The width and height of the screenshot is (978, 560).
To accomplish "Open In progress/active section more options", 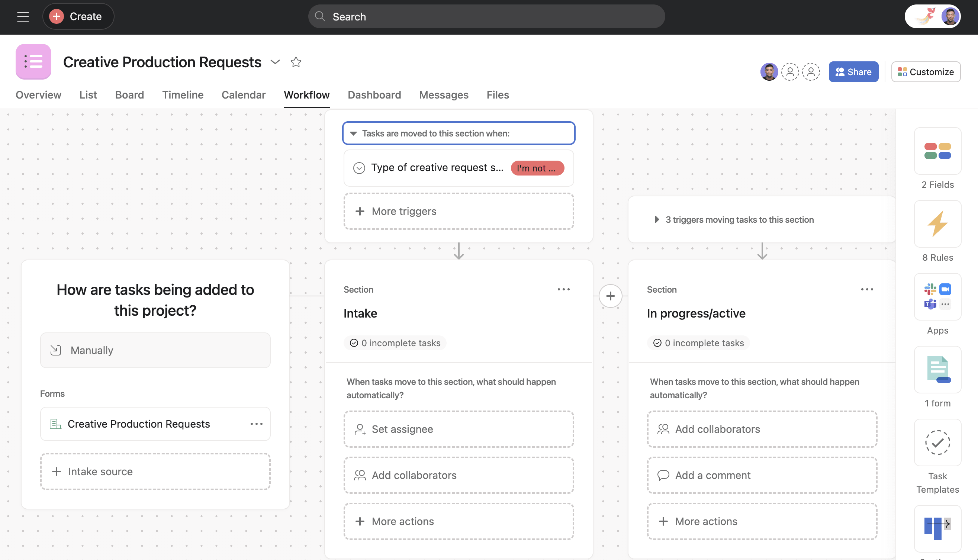I will click(x=867, y=289).
